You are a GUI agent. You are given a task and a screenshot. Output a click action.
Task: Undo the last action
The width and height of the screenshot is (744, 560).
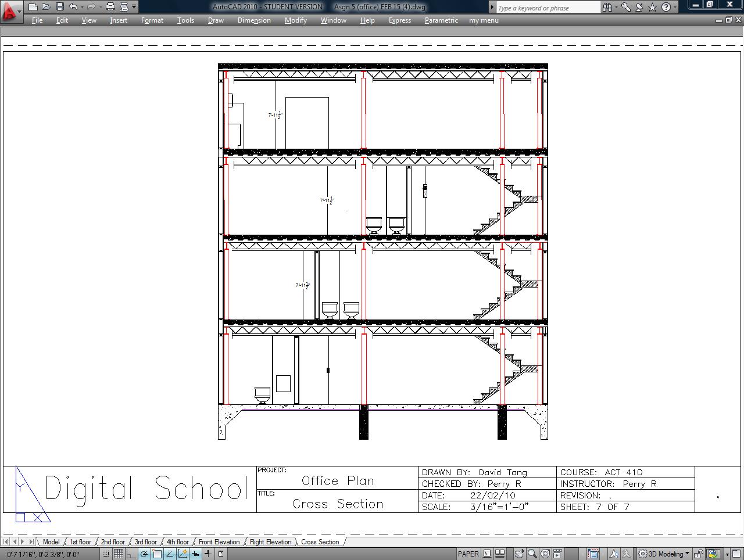72,6
